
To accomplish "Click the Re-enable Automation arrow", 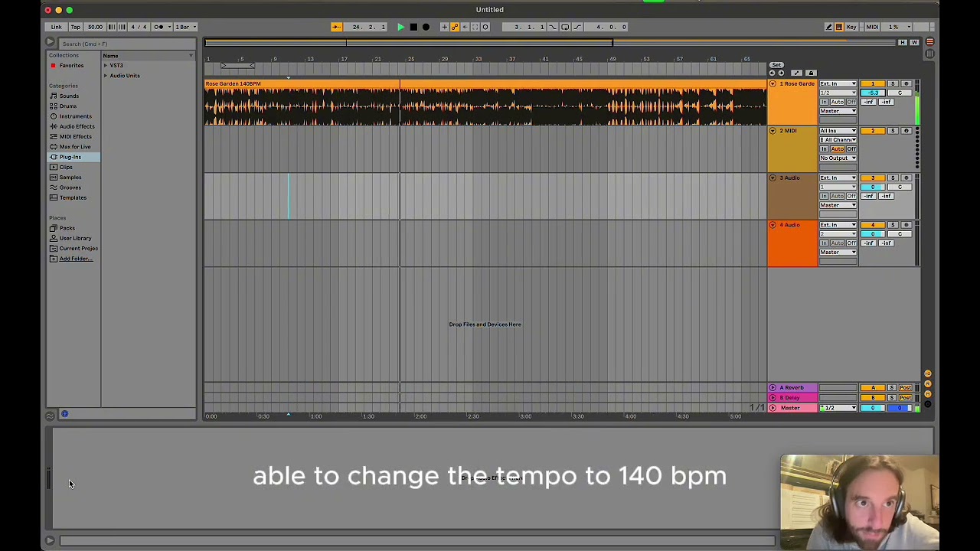I will click(x=465, y=27).
